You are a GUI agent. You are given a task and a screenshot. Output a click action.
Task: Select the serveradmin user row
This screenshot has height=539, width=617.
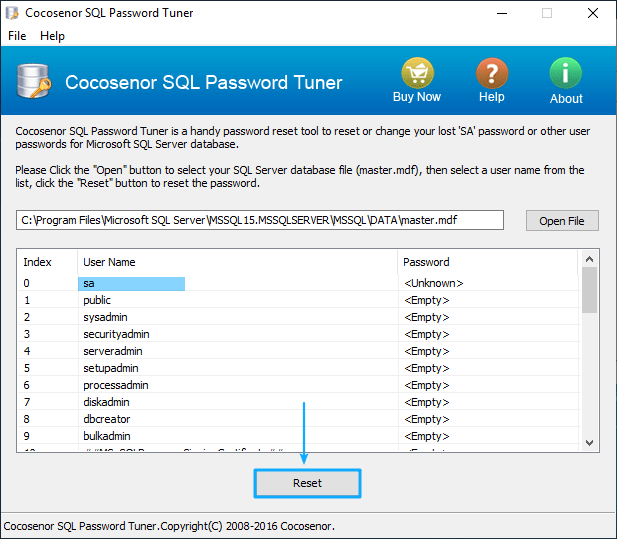point(298,351)
